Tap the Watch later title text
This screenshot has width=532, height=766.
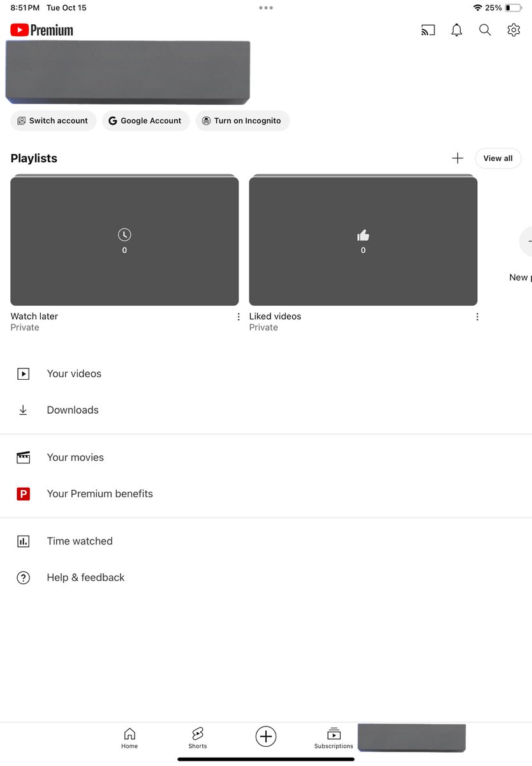(34, 317)
